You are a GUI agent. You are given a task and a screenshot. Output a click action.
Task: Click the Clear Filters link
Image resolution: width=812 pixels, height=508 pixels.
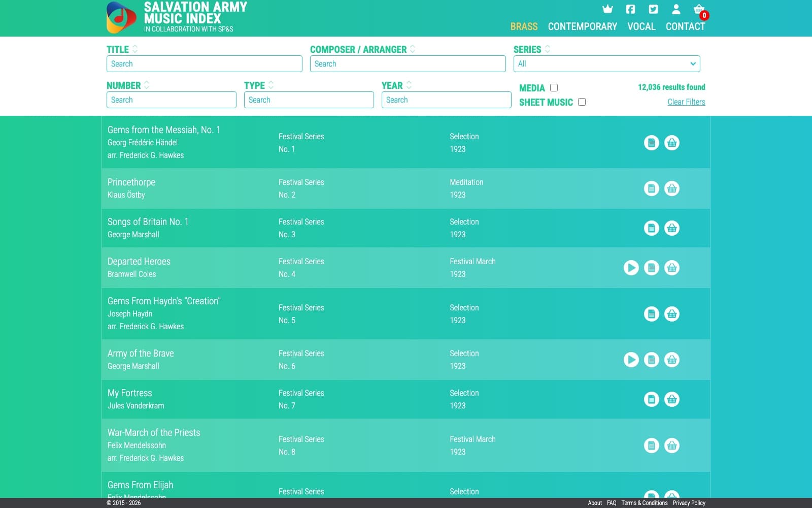click(x=686, y=102)
